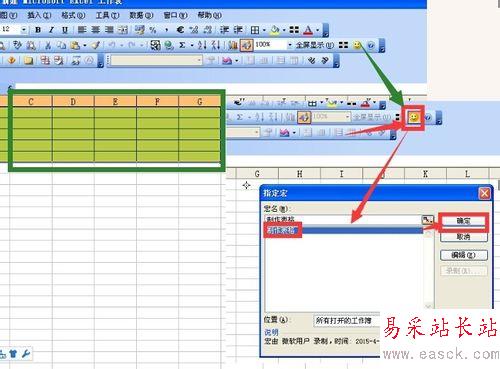Click the Paste clipboard icon
The image size is (500, 369).
point(75,45)
